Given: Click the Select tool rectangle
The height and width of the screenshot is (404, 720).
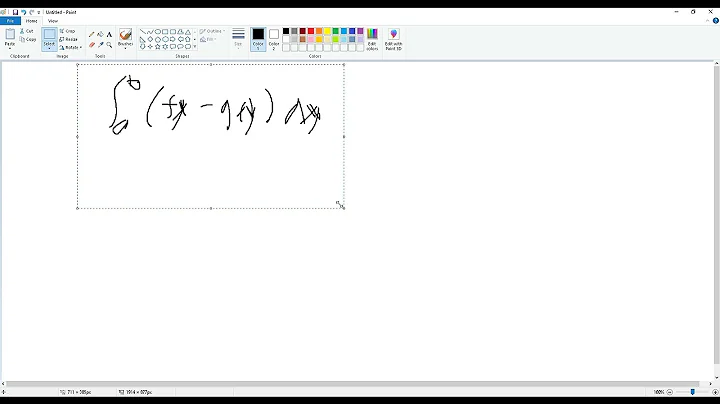Looking at the screenshot, I should pos(49,35).
